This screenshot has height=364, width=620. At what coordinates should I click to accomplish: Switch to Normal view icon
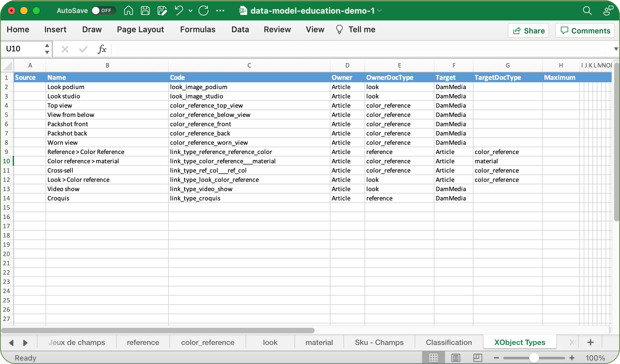click(x=433, y=358)
